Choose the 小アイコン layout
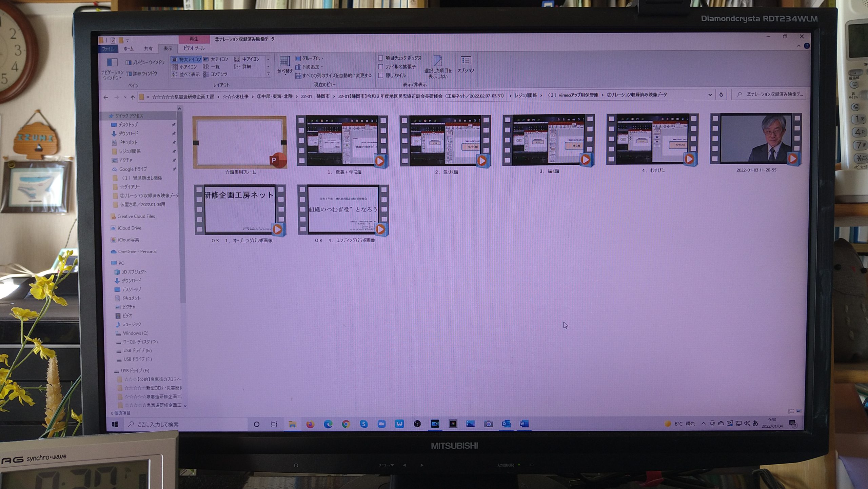The image size is (868, 489). tap(184, 67)
